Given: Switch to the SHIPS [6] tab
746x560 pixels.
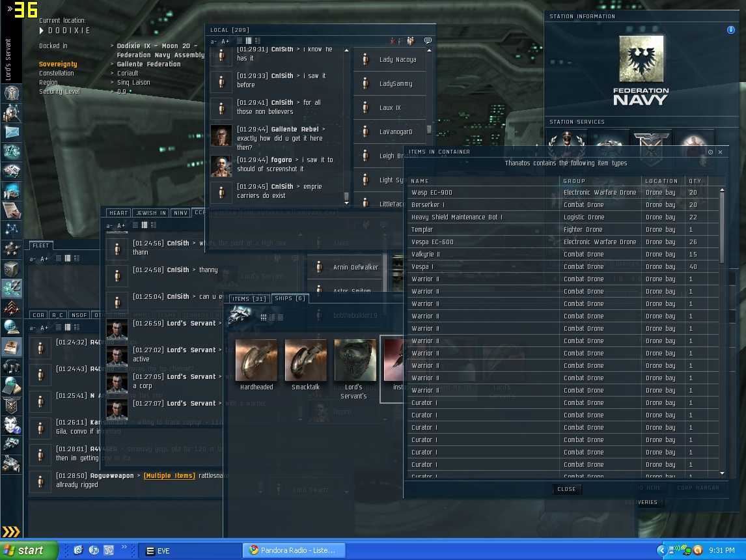Looking at the screenshot, I should pyautogui.click(x=290, y=298).
